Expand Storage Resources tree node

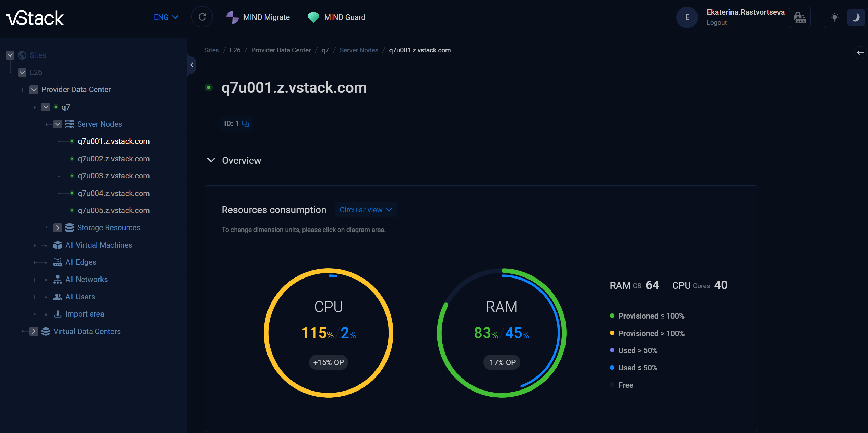58,228
